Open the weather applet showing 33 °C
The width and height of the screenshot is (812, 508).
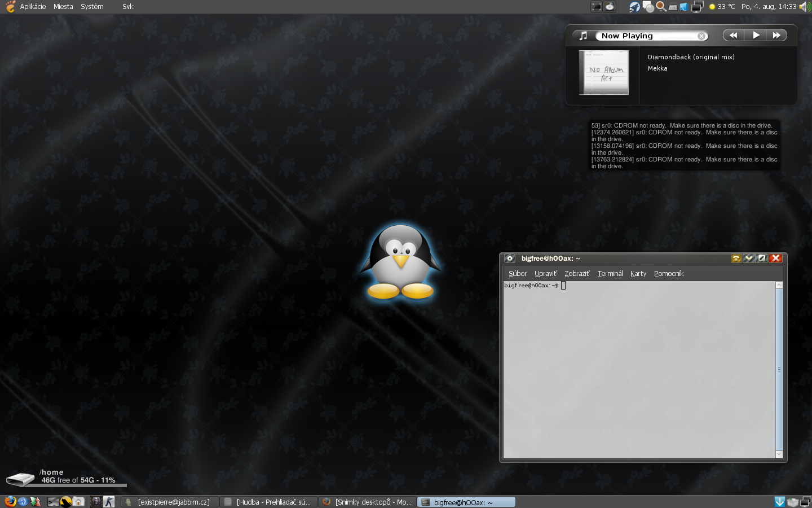click(722, 7)
